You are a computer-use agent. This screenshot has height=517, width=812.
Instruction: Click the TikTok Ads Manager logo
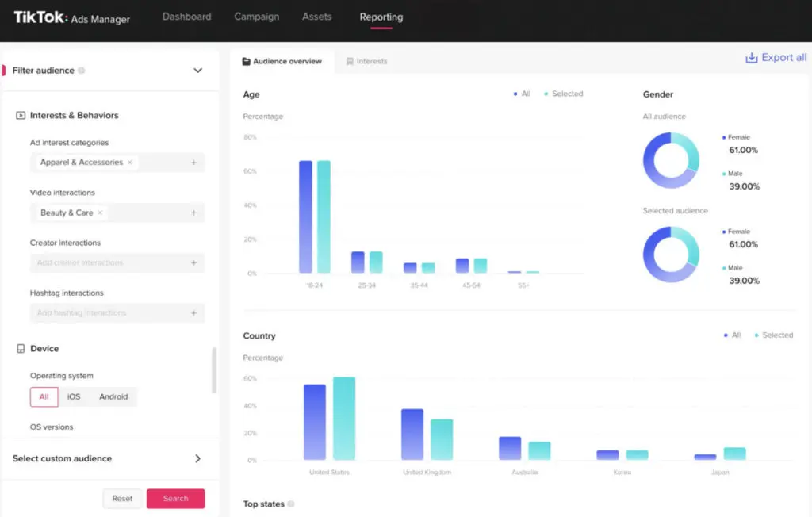(x=70, y=16)
